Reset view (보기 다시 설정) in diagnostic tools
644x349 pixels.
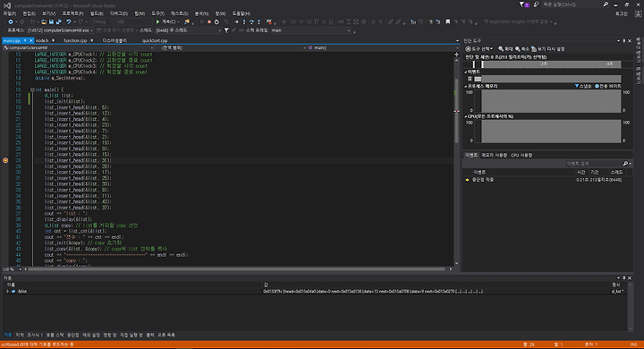[x=548, y=49]
